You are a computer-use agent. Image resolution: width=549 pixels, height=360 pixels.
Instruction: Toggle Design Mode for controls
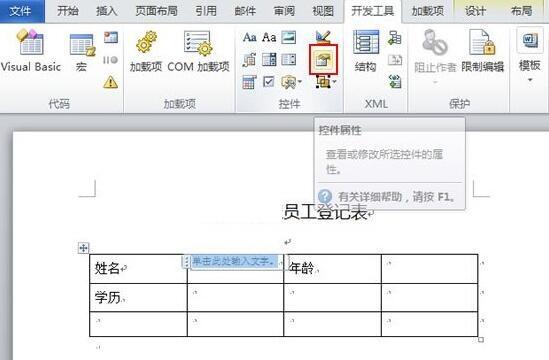tap(323, 36)
